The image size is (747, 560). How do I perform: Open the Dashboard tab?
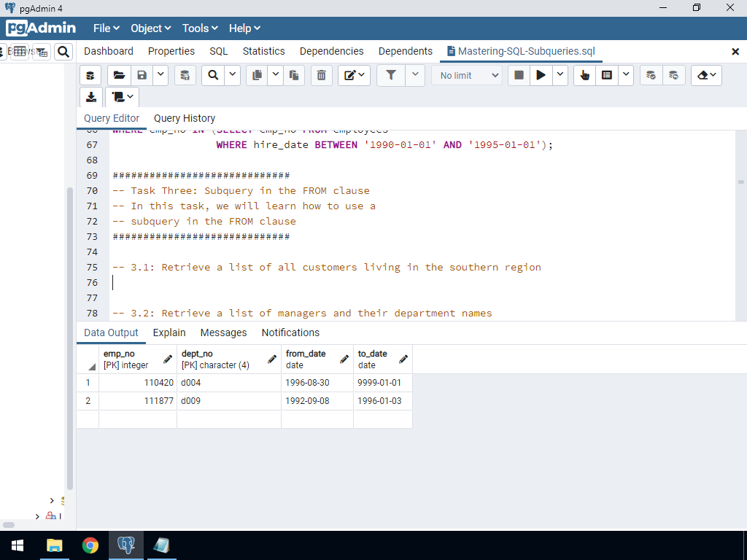tap(109, 51)
